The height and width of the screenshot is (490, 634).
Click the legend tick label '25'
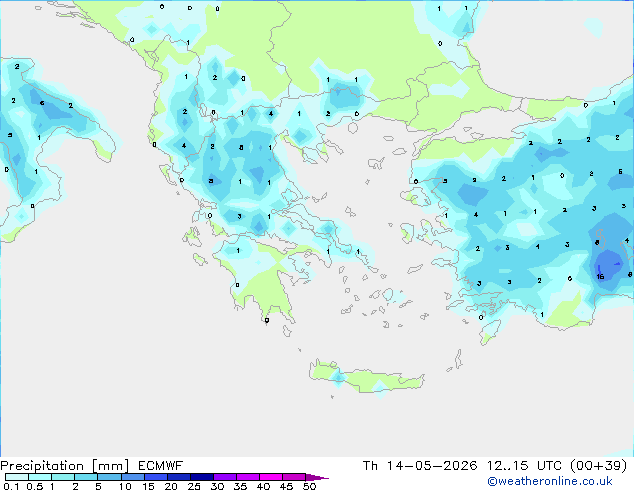tap(194, 486)
